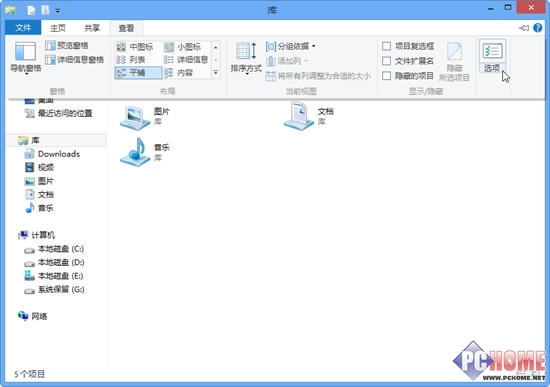Click the new folder icon in title bar
Screen dimensions: 550x387
tap(46, 11)
